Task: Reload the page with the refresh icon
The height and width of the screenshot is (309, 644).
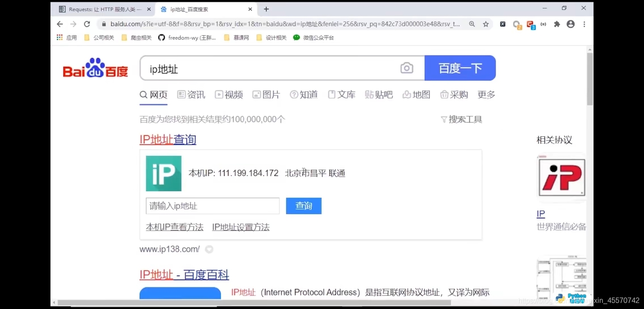Action: [x=87, y=24]
